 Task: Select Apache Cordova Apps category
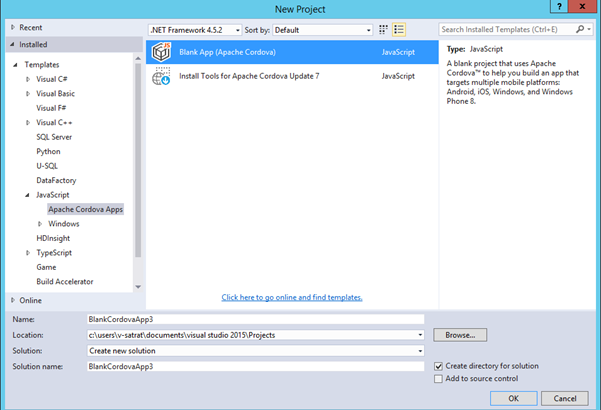point(85,209)
